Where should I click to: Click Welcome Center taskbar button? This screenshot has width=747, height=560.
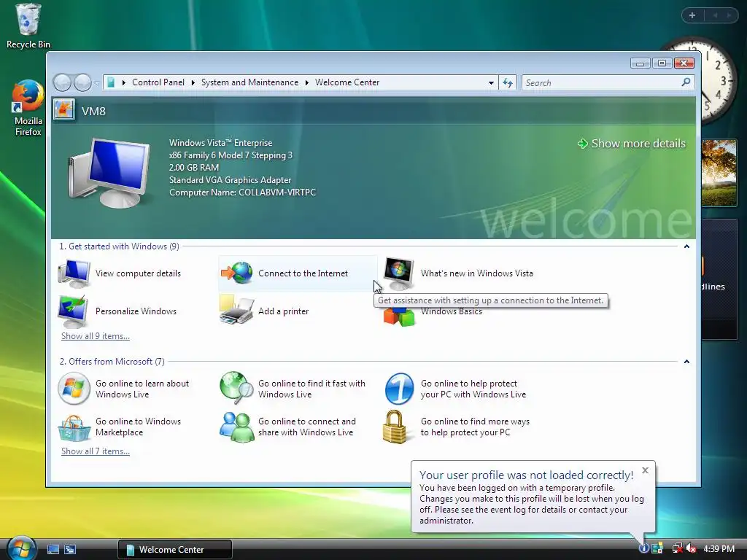(175, 550)
